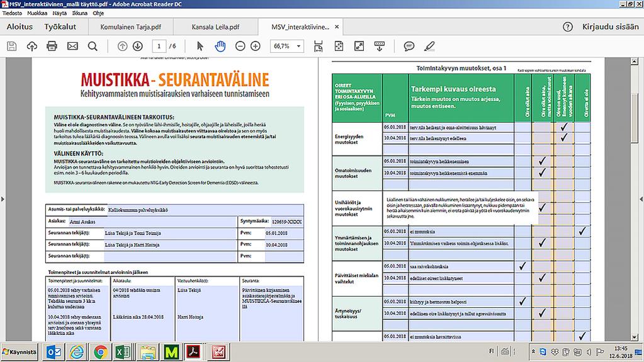The image size is (644, 362).
Task: Toggle voimistunut box for edelliset oireet lisääntyneet row
Action: pyautogui.click(x=543, y=278)
